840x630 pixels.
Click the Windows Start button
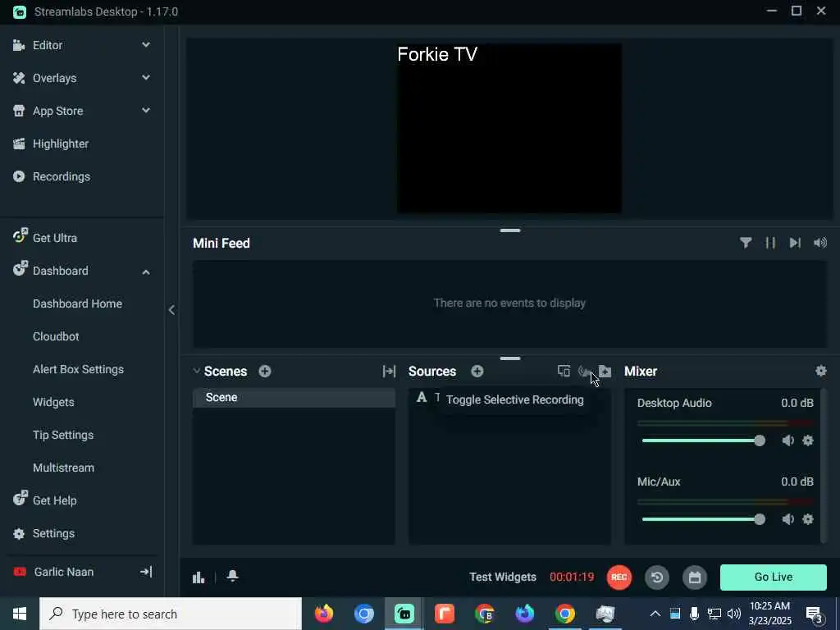coord(20,614)
